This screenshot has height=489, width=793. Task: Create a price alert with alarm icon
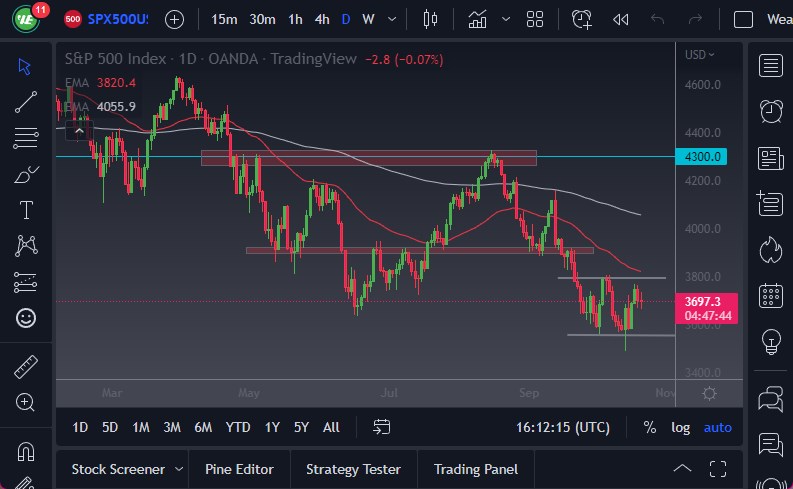tap(582, 19)
